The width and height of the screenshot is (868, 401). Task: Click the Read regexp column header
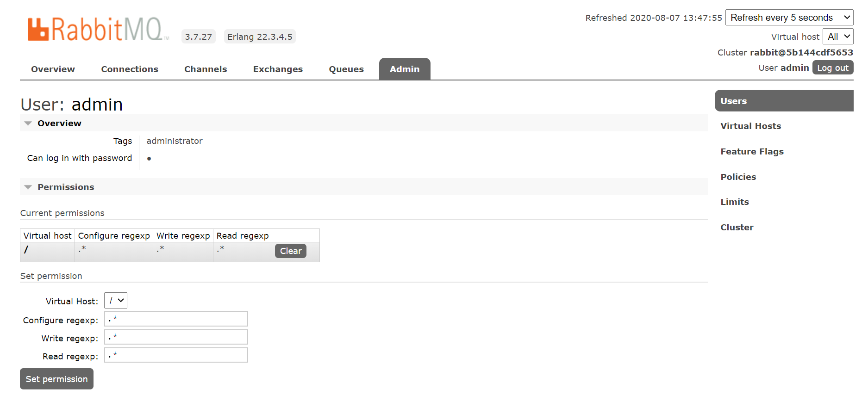click(243, 235)
